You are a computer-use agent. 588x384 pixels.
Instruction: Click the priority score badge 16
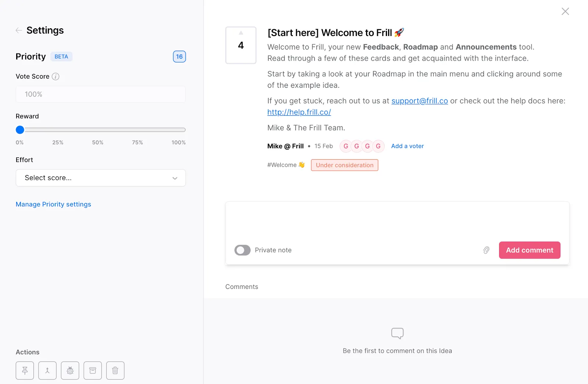click(179, 57)
